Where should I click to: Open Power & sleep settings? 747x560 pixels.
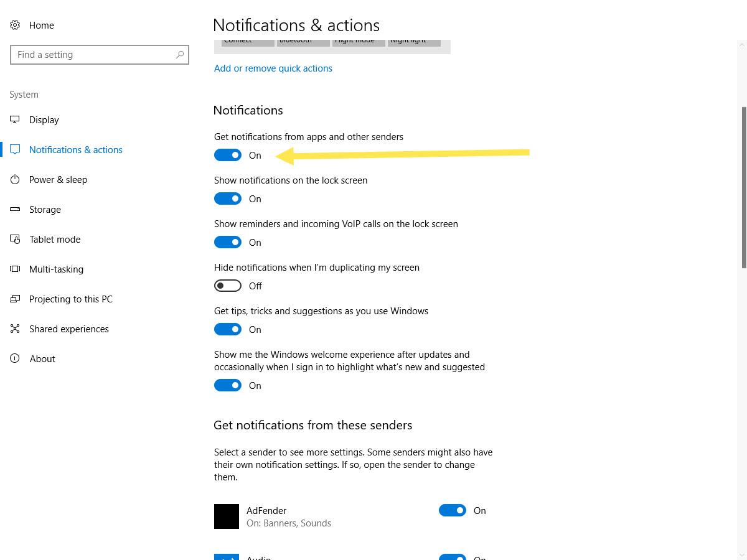pos(57,179)
